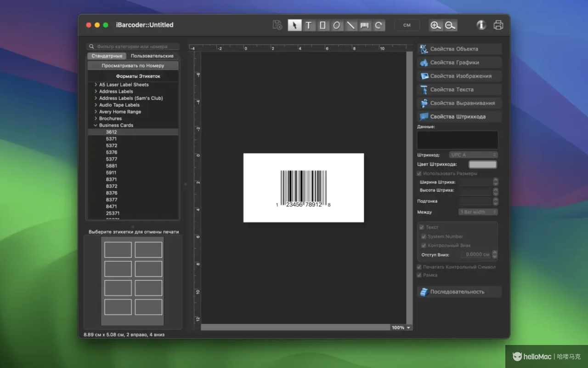The width and height of the screenshot is (588, 368).
Task: Adjust the Ширина Штриха stepper
Action: 496,182
